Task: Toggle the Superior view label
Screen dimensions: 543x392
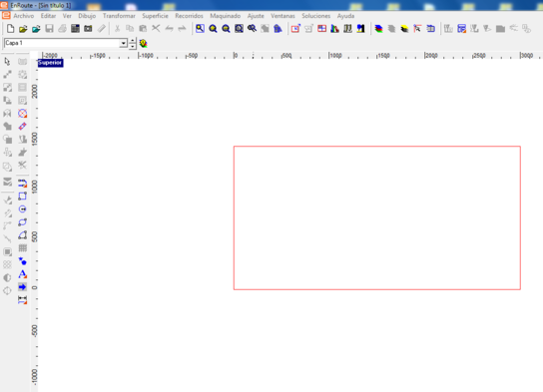Action: (x=50, y=63)
